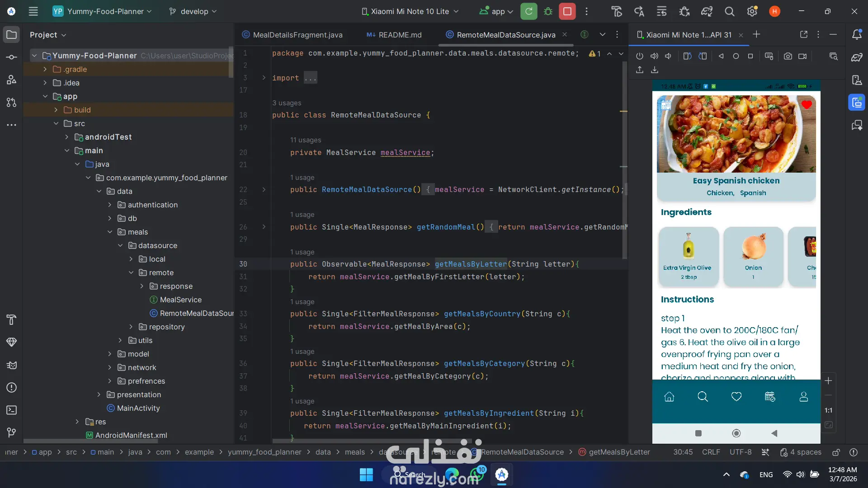Viewport: 868px width, 488px height.
Task: Click the emulator zoom-in plus button
Action: click(x=828, y=381)
